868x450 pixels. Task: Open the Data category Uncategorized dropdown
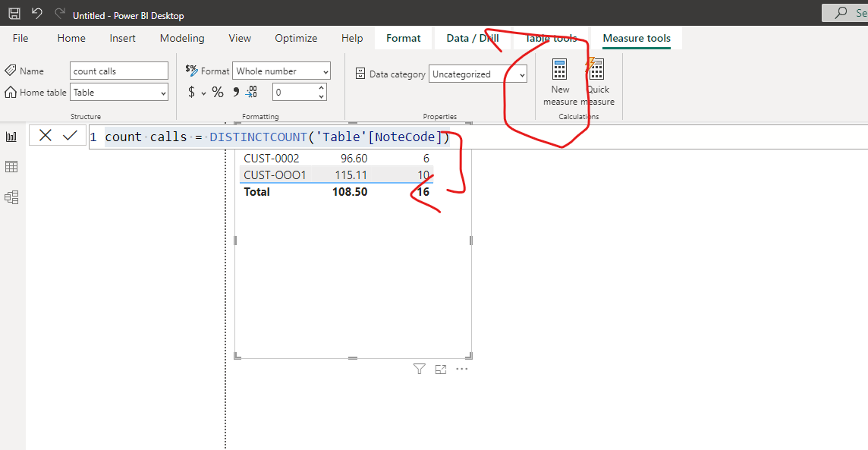point(478,74)
